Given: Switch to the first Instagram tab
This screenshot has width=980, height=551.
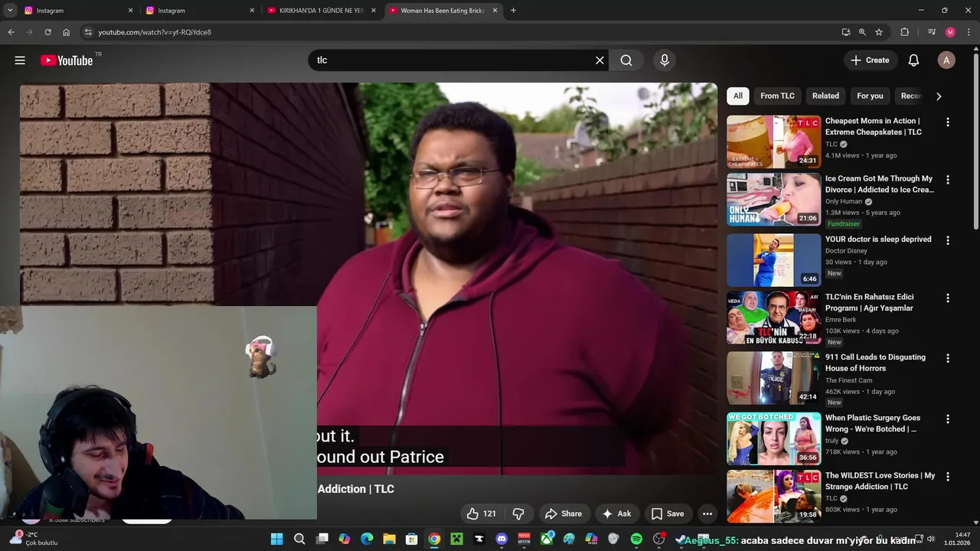Looking at the screenshot, I should [x=77, y=11].
